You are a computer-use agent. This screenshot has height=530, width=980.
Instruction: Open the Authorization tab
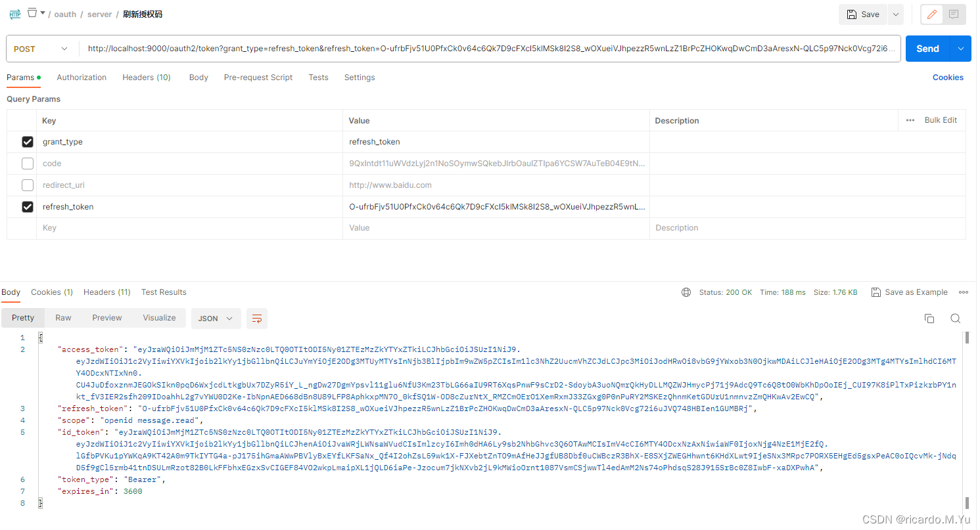tap(82, 77)
